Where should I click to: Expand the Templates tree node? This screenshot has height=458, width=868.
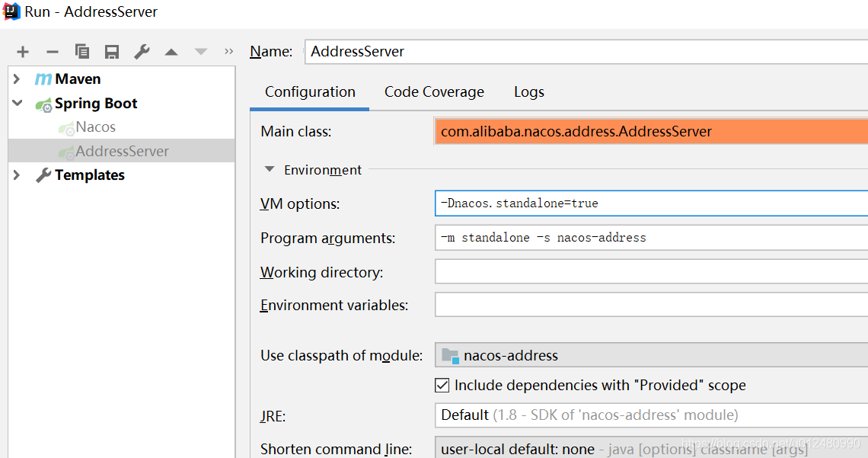click(x=17, y=175)
